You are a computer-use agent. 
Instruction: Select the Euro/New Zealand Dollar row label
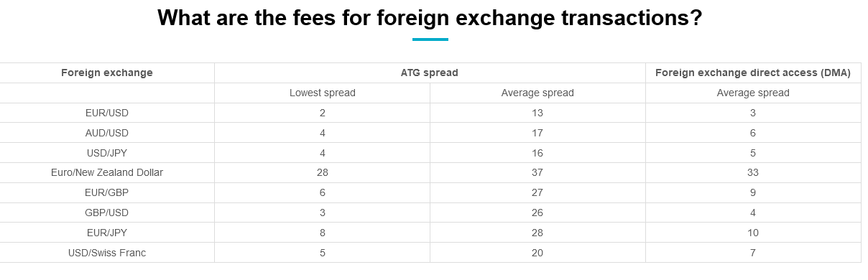pyautogui.click(x=107, y=172)
